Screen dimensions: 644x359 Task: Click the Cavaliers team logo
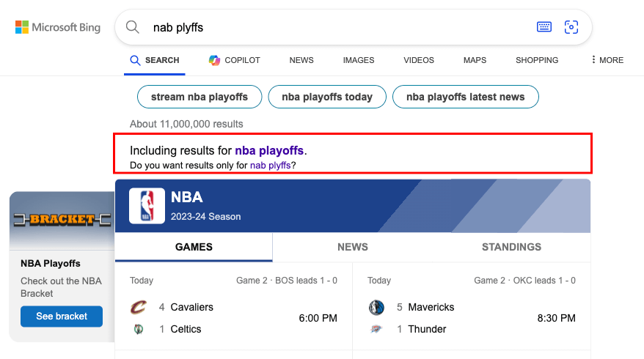click(139, 307)
